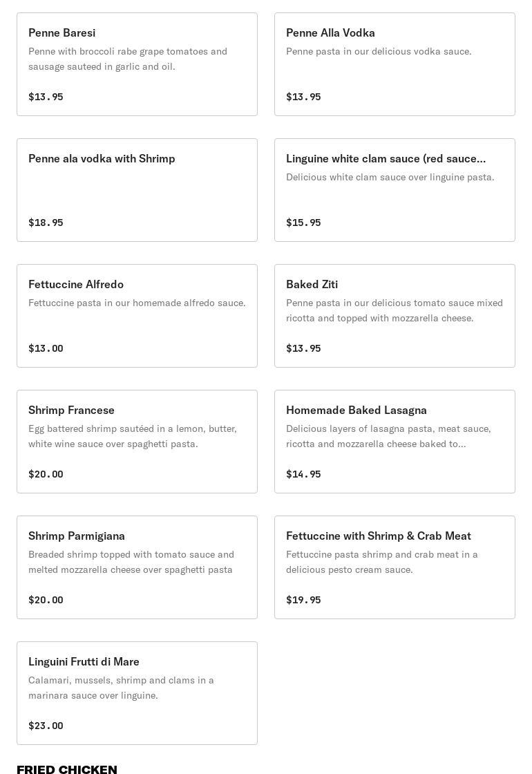
Task: Click the Shrimp Francese description text
Action: coord(133,436)
